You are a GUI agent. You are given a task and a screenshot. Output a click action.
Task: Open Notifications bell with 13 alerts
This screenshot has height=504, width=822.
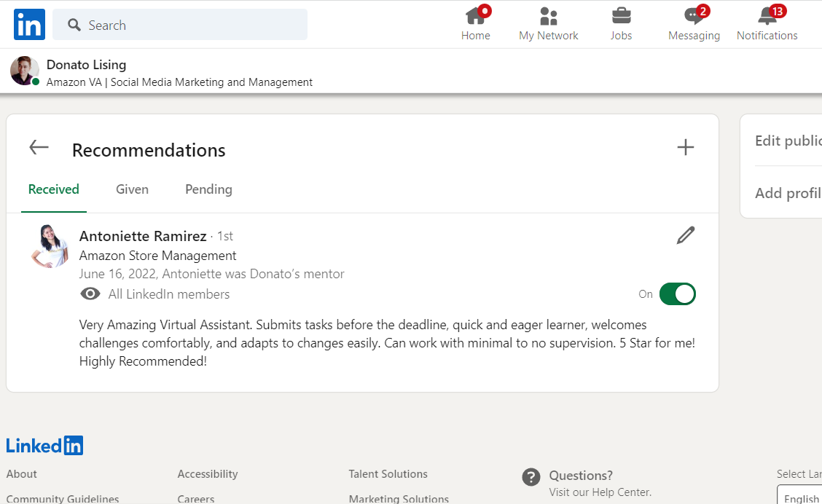click(767, 24)
